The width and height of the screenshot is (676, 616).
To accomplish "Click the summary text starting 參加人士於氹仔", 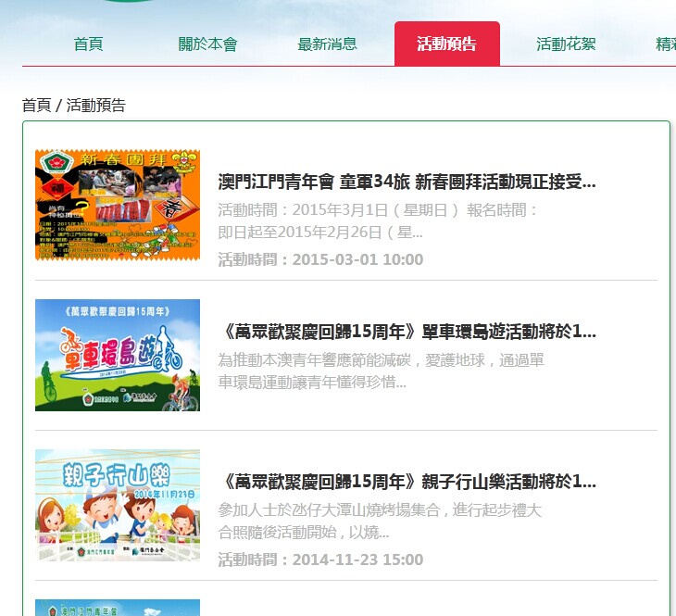I will [x=380, y=521].
